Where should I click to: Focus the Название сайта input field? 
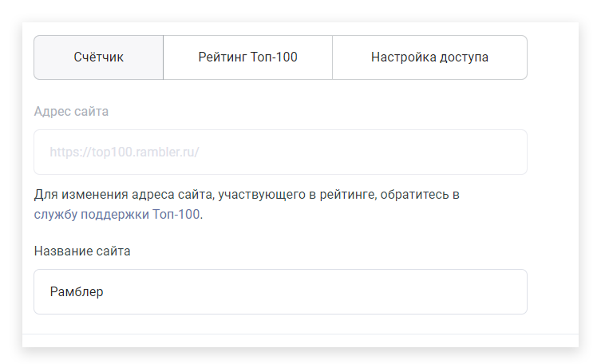[x=281, y=291]
